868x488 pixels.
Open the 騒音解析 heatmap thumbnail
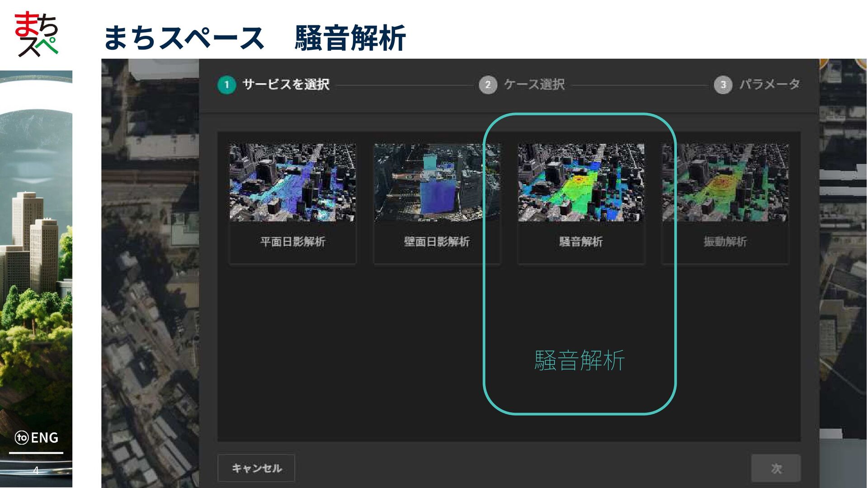click(x=581, y=183)
